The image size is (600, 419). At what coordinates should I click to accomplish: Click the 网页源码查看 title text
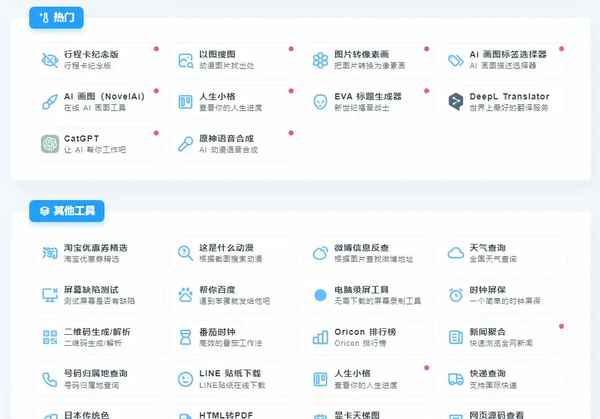(x=497, y=415)
